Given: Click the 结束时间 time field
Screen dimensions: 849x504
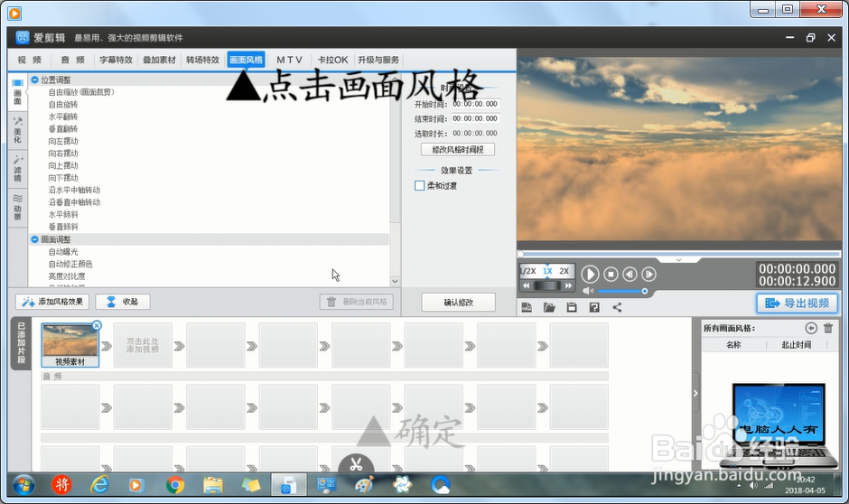Looking at the screenshot, I should [x=475, y=118].
